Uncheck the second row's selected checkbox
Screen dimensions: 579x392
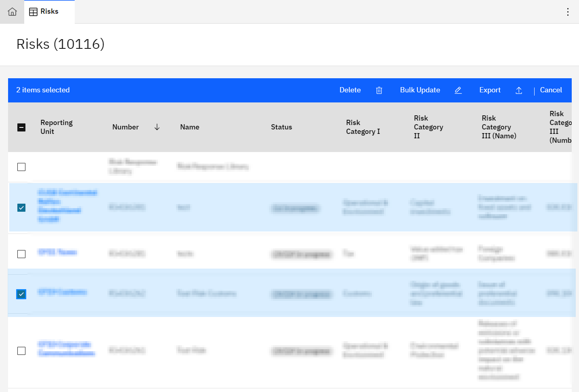point(21,208)
